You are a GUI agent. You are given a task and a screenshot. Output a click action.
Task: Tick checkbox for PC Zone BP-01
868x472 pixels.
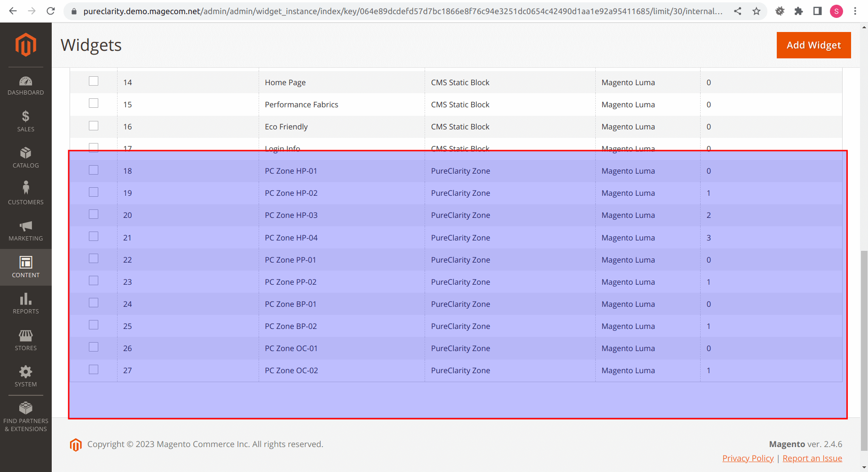pos(94,303)
